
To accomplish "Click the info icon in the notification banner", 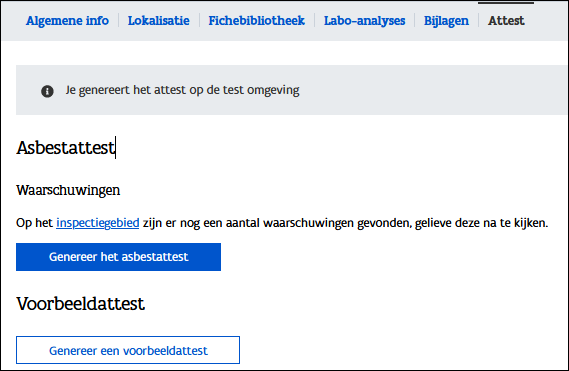I will point(47,91).
